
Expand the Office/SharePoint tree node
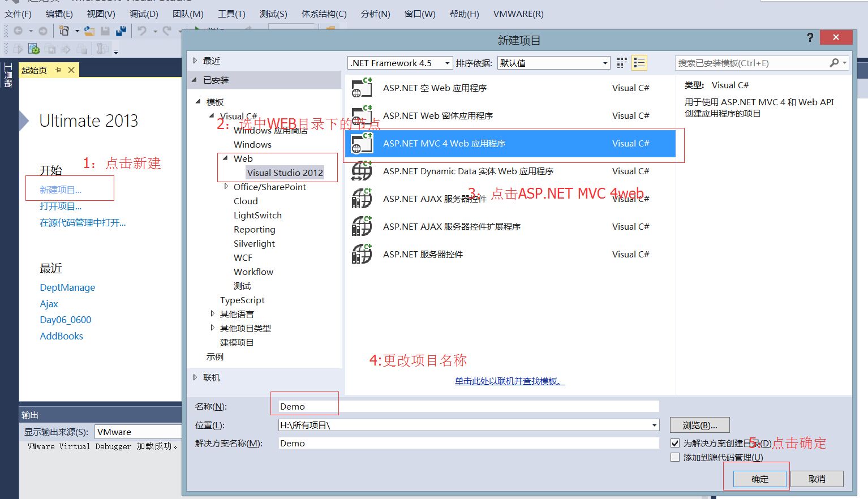pos(226,186)
